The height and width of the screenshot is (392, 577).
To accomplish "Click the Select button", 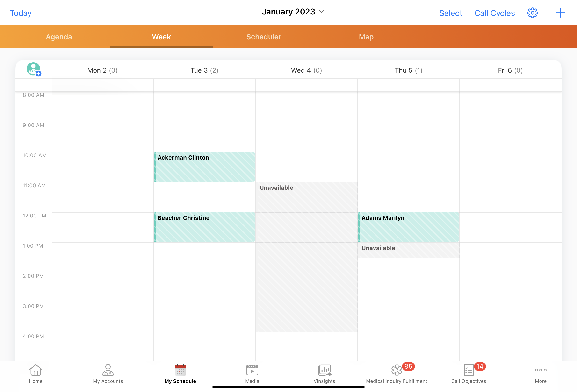I will coord(451,13).
